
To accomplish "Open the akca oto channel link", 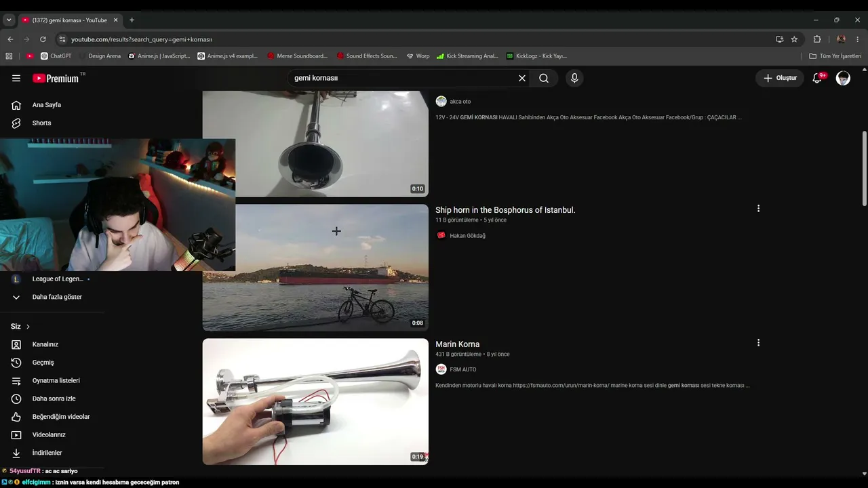I will point(460,102).
